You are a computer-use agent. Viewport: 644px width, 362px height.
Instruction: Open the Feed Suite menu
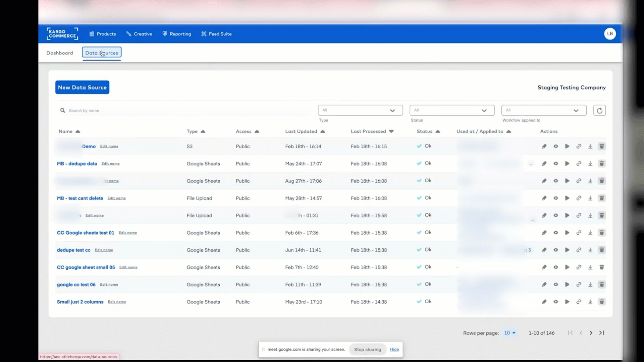pyautogui.click(x=216, y=34)
